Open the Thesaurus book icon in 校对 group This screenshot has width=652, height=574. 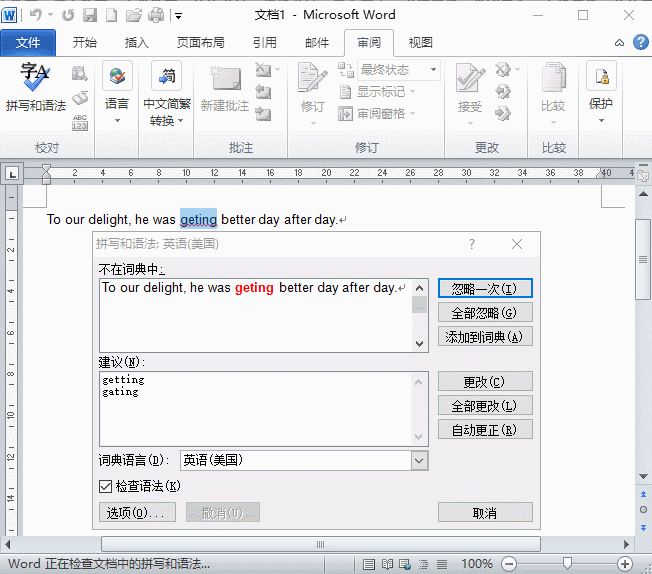coord(79,98)
